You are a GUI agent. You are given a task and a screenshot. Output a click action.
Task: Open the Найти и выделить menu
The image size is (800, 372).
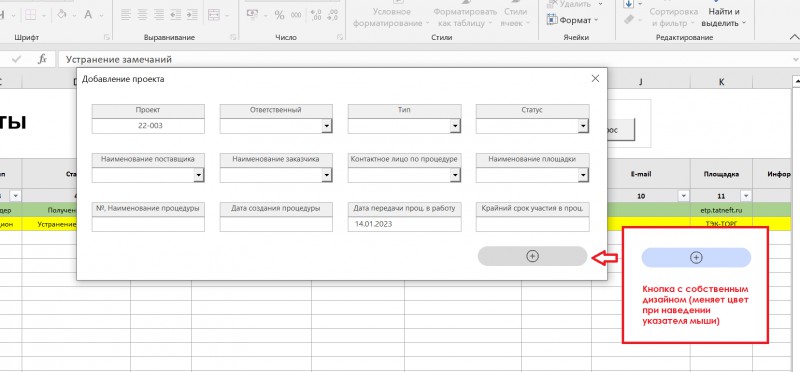pyautogui.click(x=723, y=17)
